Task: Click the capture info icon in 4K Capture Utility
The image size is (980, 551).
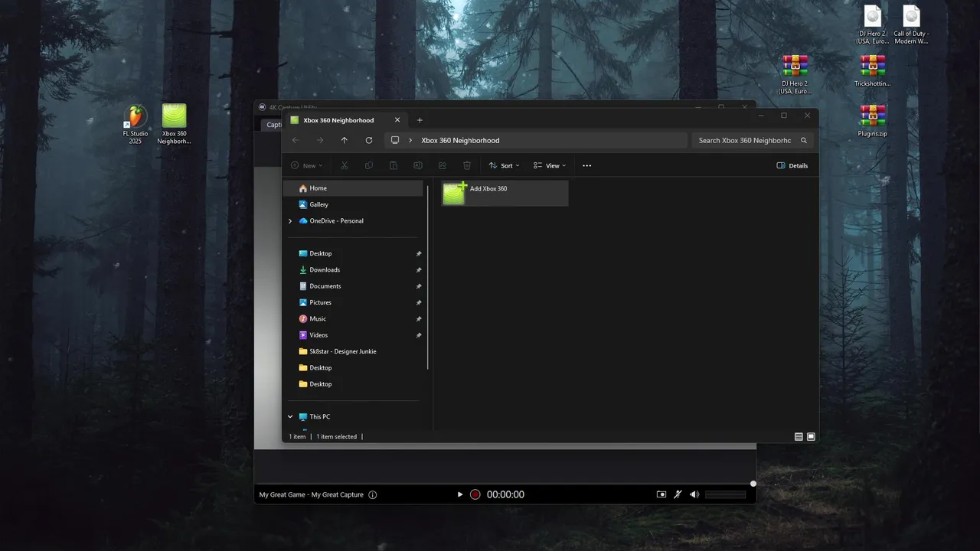Action: click(373, 494)
